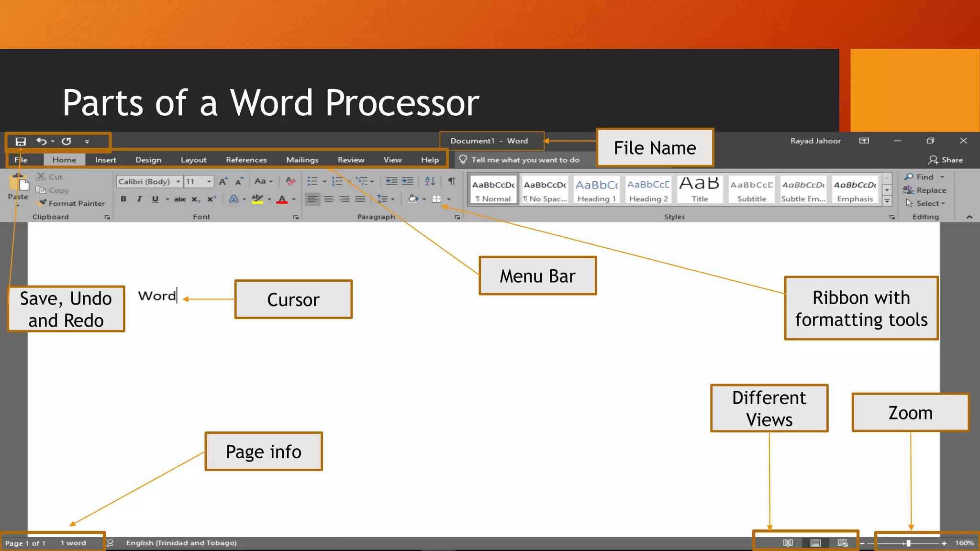The height and width of the screenshot is (551, 980).
Task: Click the bullet list icon
Action: coord(312,181)
